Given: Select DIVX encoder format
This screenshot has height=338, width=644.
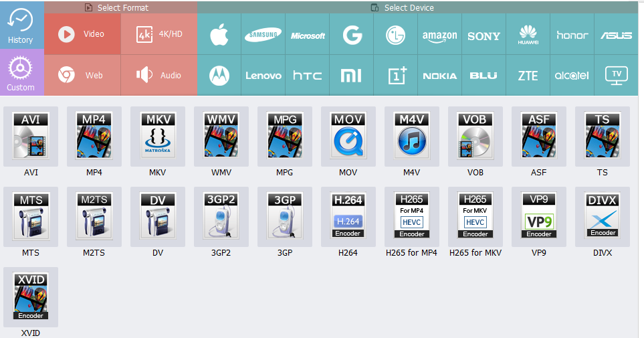Looking at the screenshot, I should click(603, 217).
